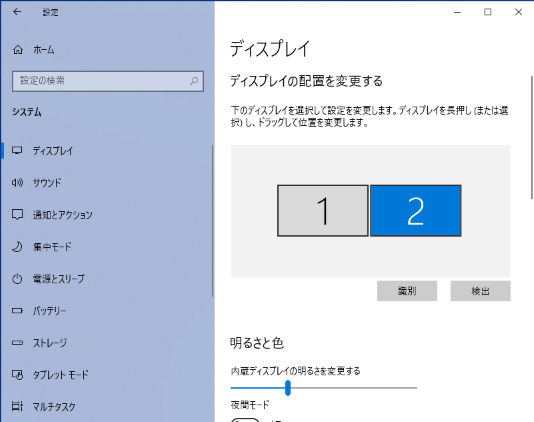Open 通知とアクション settings page
The width and height of the screenshot is (534, 422).
(x=108, y=215)
